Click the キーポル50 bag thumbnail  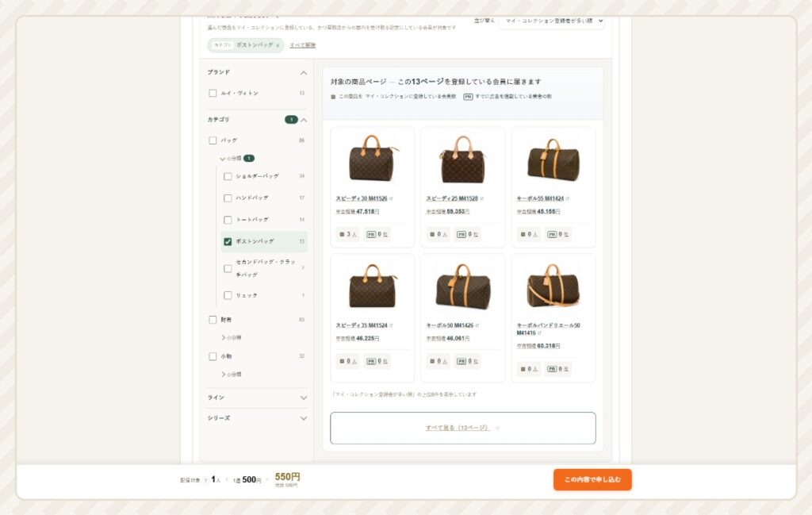(x=462, y=286)
